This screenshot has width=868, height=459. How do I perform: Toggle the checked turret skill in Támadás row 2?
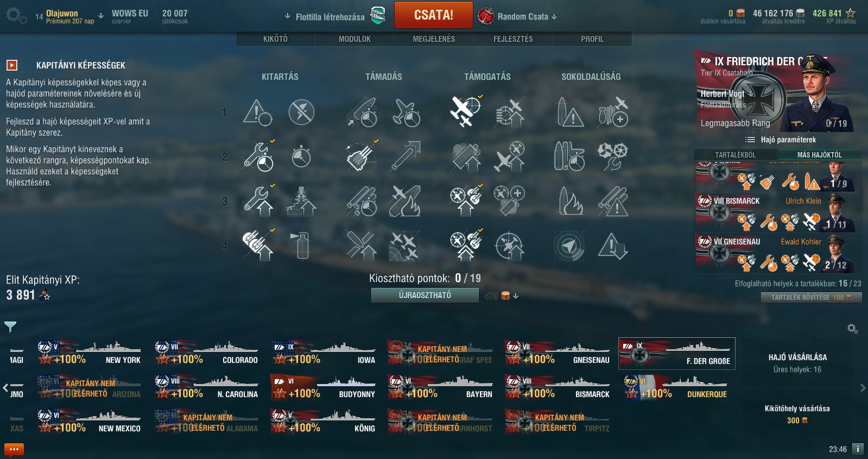pos(362,156)
